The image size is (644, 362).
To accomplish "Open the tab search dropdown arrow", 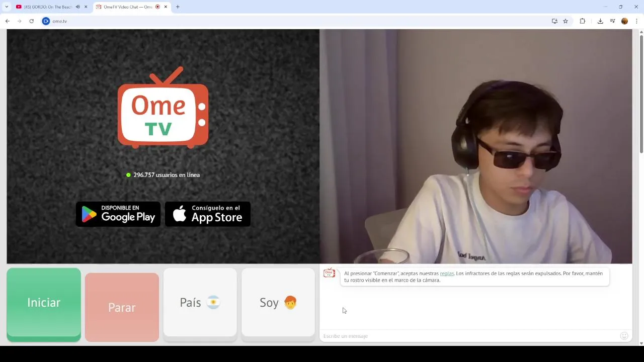I will 7,7.
